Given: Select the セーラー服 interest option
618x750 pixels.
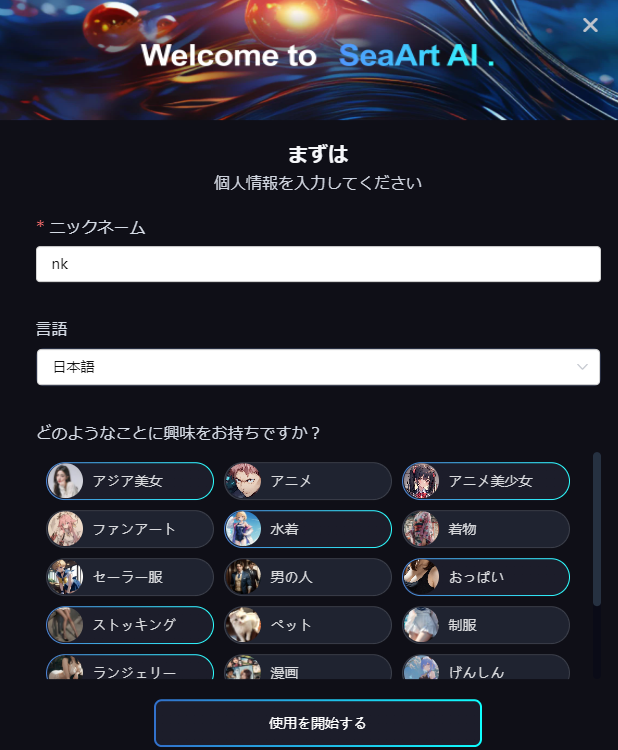Looking at the screenshot, I should (130, 577).
